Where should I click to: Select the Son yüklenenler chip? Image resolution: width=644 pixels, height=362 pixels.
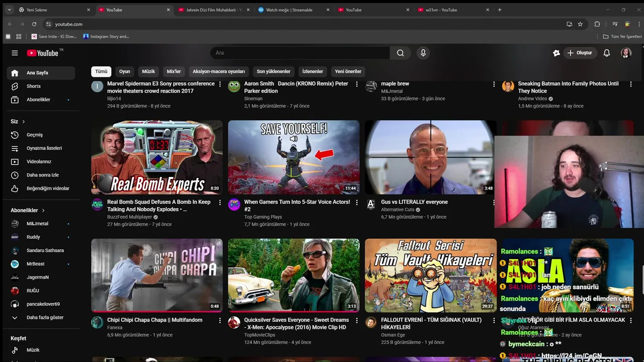[x=274, y=71]
